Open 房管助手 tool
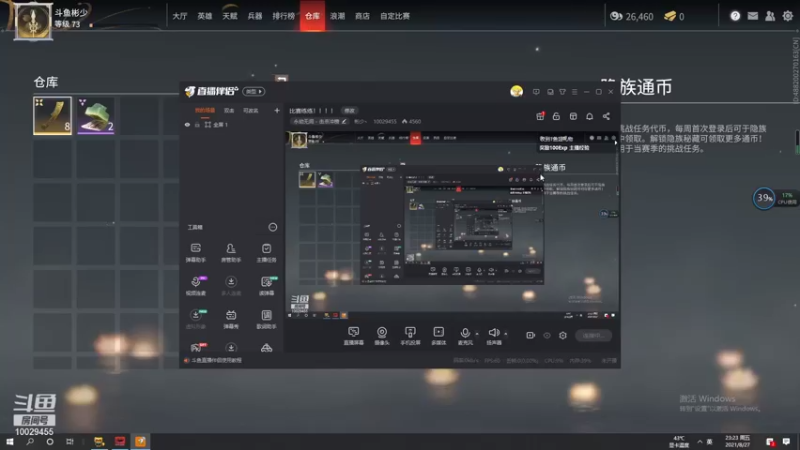This screenshot has height=450, width=800. coord(231,253)
